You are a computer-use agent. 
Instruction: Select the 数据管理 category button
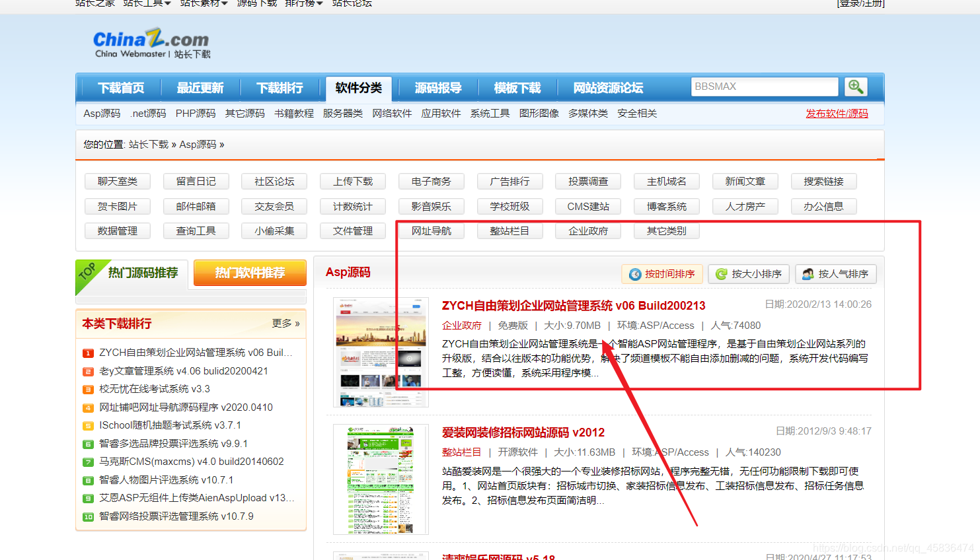pyautogui.click(x=118, y=231)
